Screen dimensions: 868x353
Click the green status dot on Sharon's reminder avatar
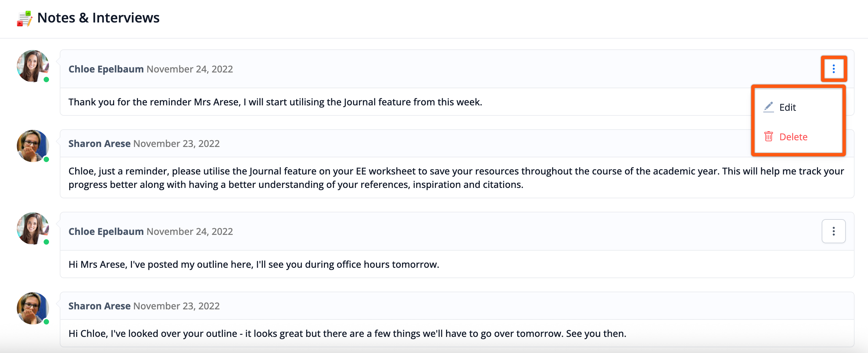pyautogui.click(x=47, y=159)
